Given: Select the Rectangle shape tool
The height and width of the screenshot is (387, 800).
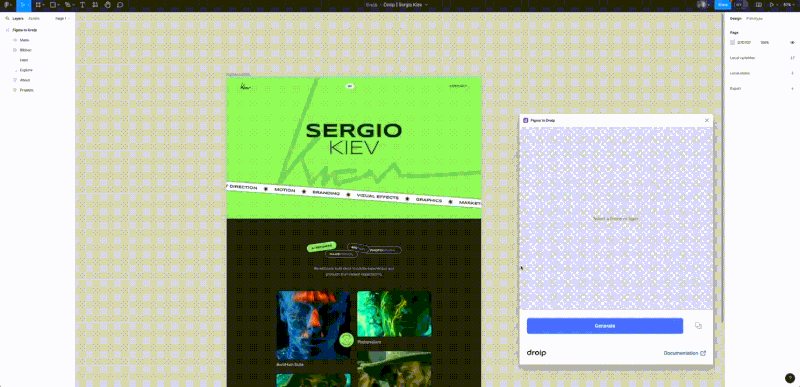Looking at the screenshot, I should coord(53,5).
